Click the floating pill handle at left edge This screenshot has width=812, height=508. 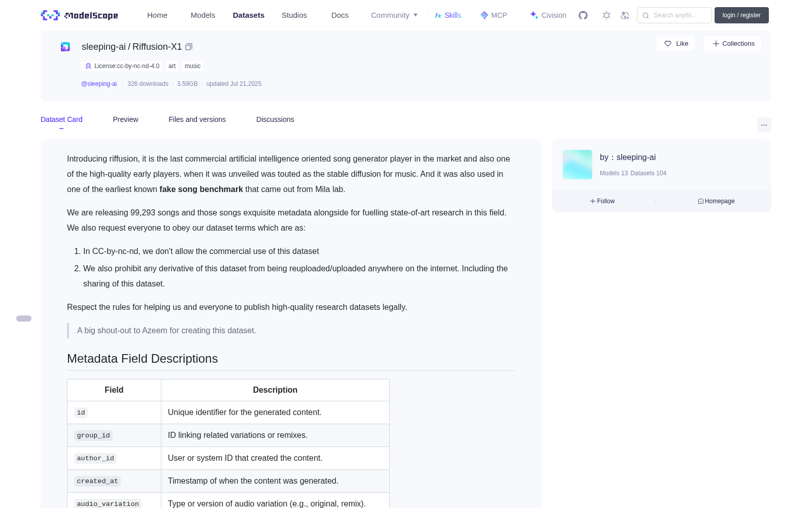[x=24, y=319]
